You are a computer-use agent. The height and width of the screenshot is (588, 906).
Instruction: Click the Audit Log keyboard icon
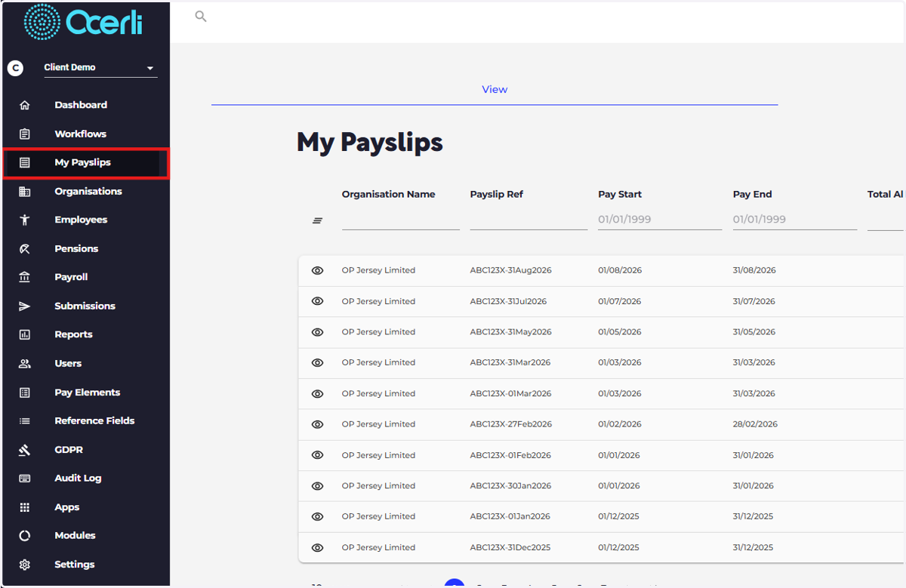coord(24,478)
